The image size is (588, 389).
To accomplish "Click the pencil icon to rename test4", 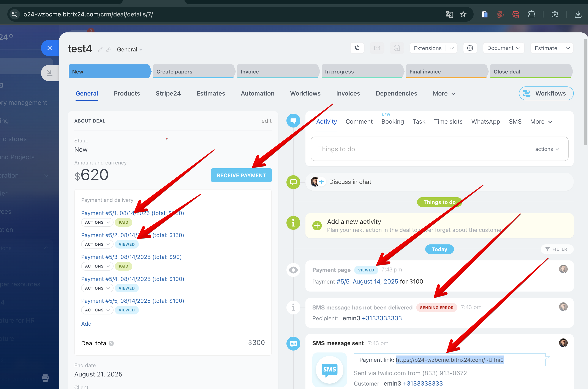I will pos(100,49).
